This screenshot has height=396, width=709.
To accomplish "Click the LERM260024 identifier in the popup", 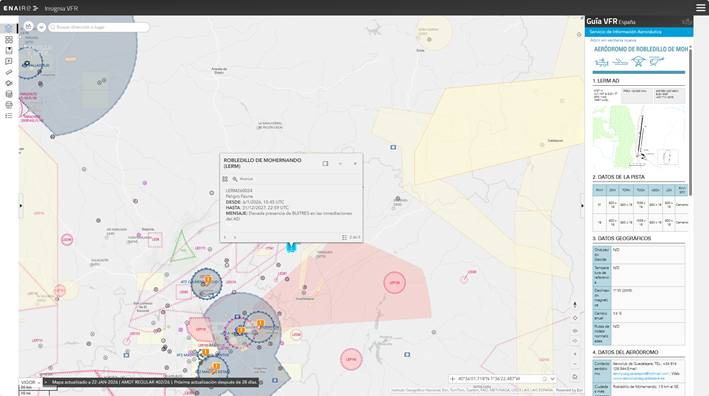I will coord(239,191).
